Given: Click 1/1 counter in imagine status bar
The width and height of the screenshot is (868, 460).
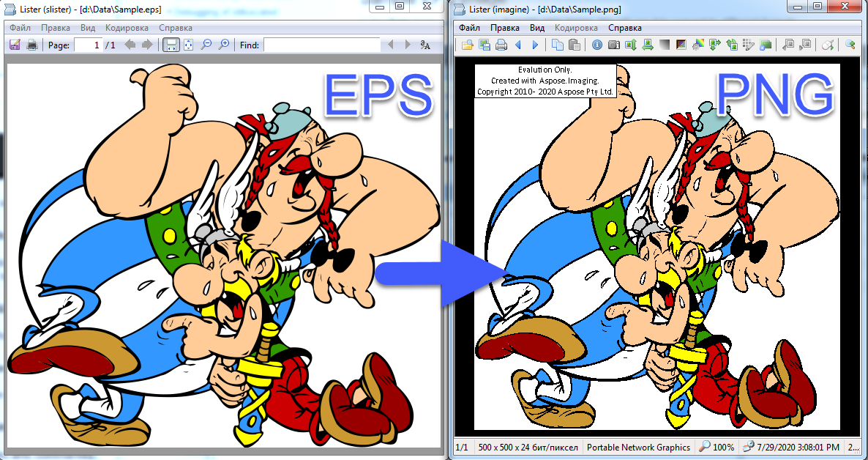Looking at the screenshot, I should tap(462, 448).
